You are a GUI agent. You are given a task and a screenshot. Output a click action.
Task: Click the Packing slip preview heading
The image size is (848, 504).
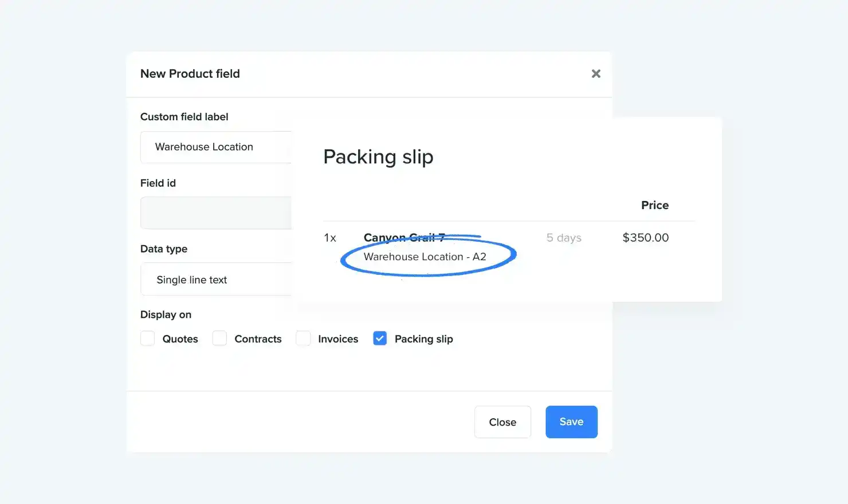coord(378,156)
